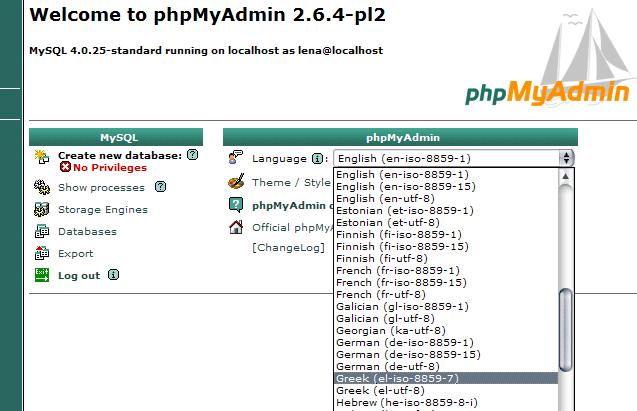Select French (fr-iso-8859-15) option
This screenshot has width=637, height=411.
pos(446,282)
